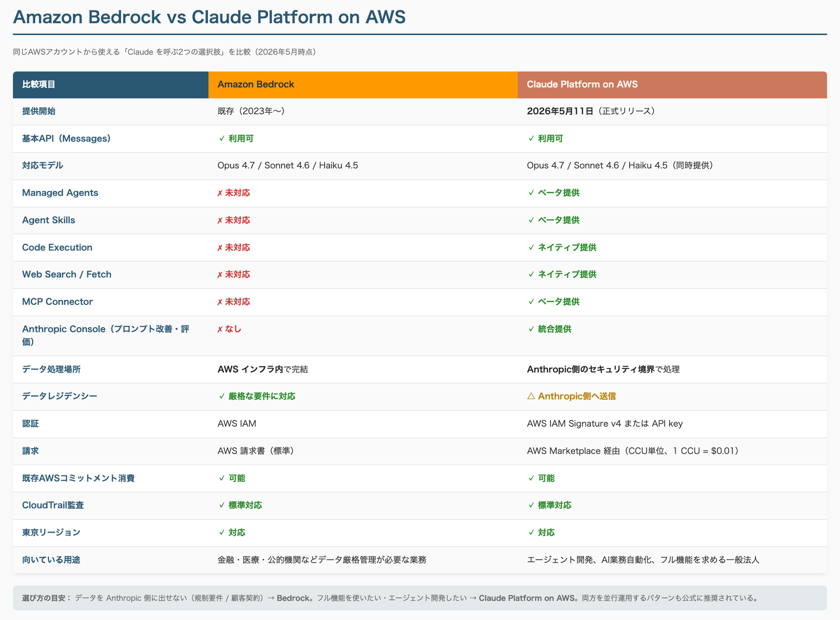
Task: Click "ベータ提供" in the Agent Skills row
Action: [x=553, y=220]
